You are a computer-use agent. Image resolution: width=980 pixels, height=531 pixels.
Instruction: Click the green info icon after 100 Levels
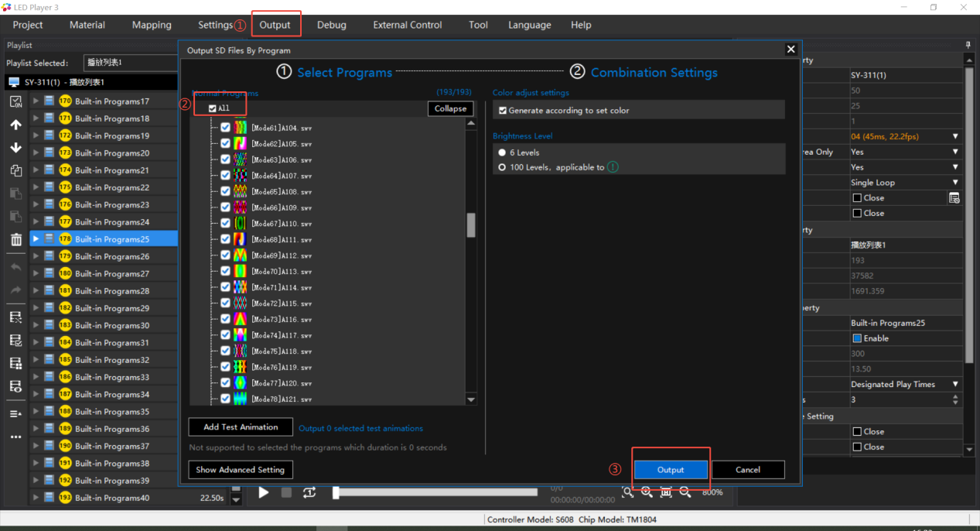[x=613, y=167]
